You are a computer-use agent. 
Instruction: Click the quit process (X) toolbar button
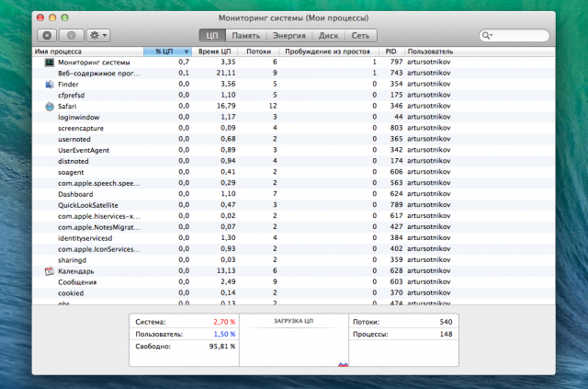[x=47, y=35]
